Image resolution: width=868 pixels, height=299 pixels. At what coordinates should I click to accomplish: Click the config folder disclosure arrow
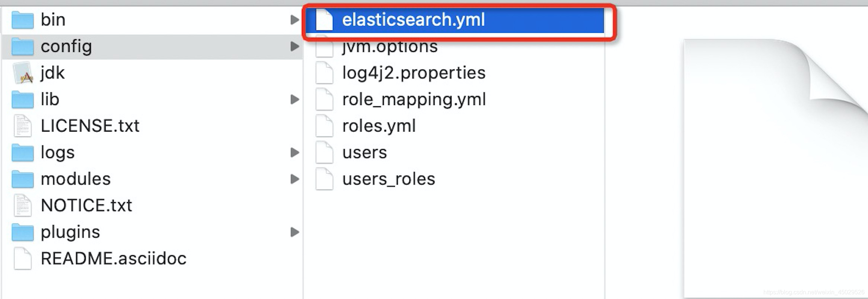coord(295,47)
